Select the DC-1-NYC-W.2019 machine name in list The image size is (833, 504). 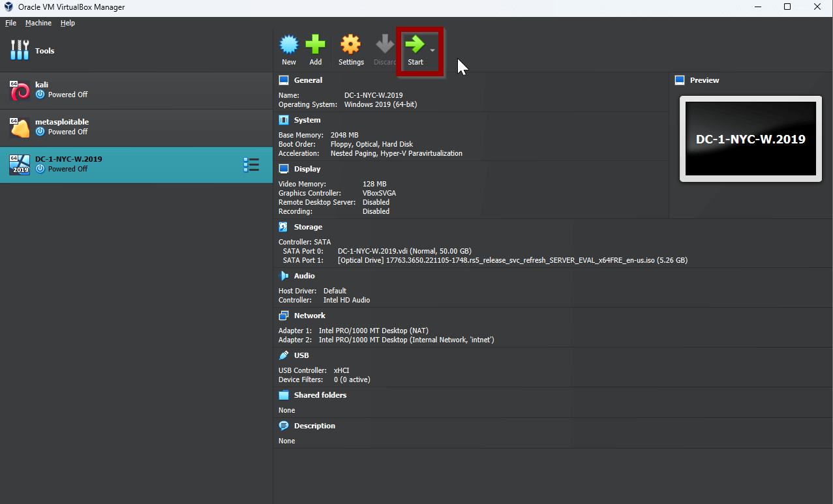pos(68,159)
